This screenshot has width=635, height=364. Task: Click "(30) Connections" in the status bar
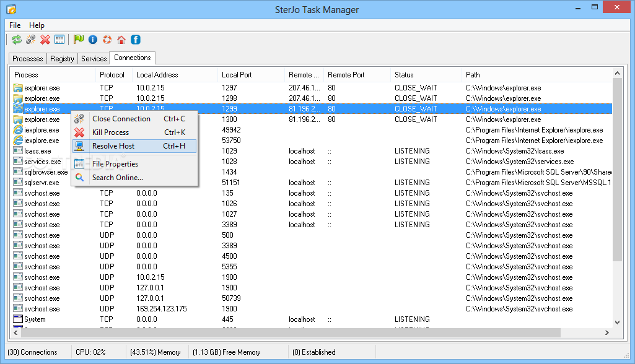coord(32,352)
